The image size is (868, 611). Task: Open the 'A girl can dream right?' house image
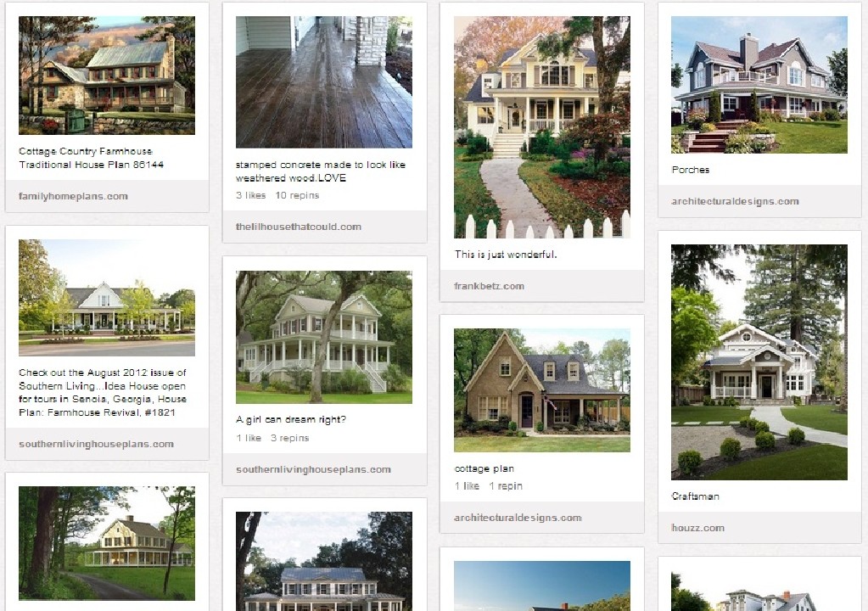324,337
